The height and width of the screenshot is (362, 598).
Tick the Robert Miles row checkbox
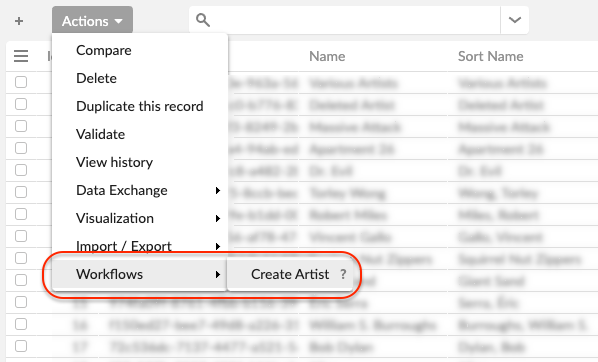(x=21, y=214)
